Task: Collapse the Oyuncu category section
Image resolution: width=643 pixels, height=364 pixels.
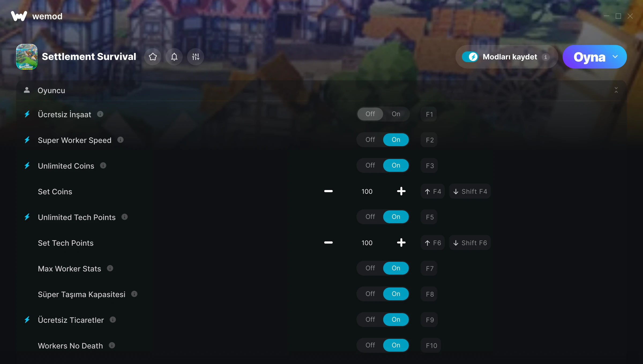Action: (x=616, y=90)
